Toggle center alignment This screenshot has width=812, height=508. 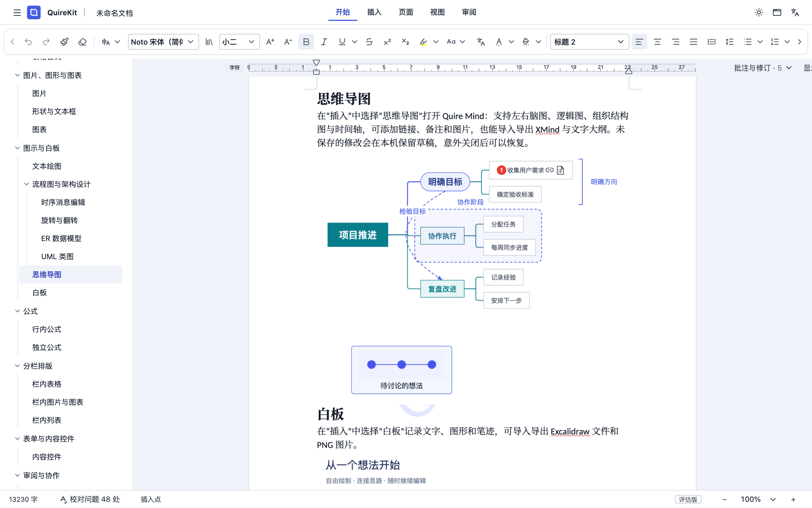coord(657,42)
